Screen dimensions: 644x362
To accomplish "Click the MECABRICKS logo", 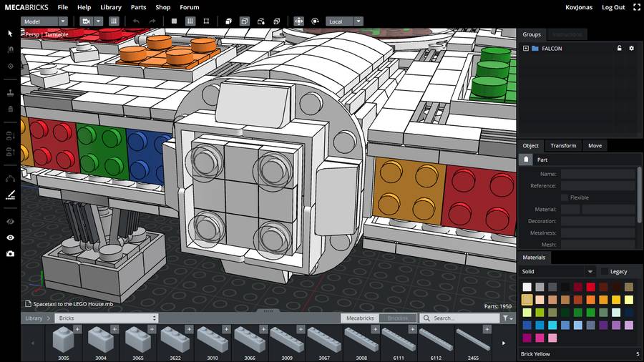I will [x=26, y=7].
